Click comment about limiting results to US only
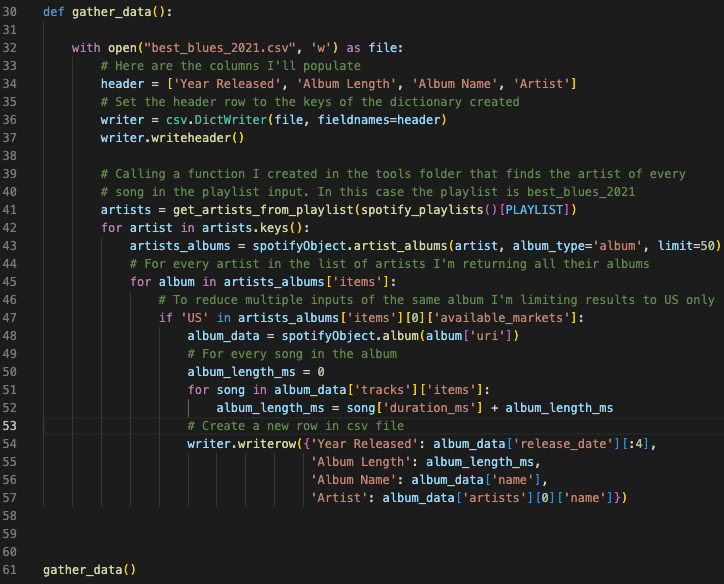This screenshot has width=724, height=584. click(436, 300)
